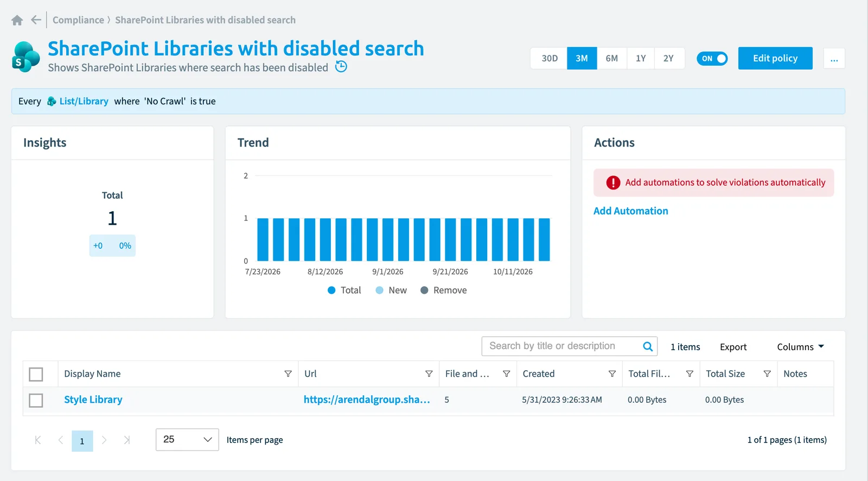Select the 30D time range
Viewport: 868px width, 481px height.
coord(550,59)
